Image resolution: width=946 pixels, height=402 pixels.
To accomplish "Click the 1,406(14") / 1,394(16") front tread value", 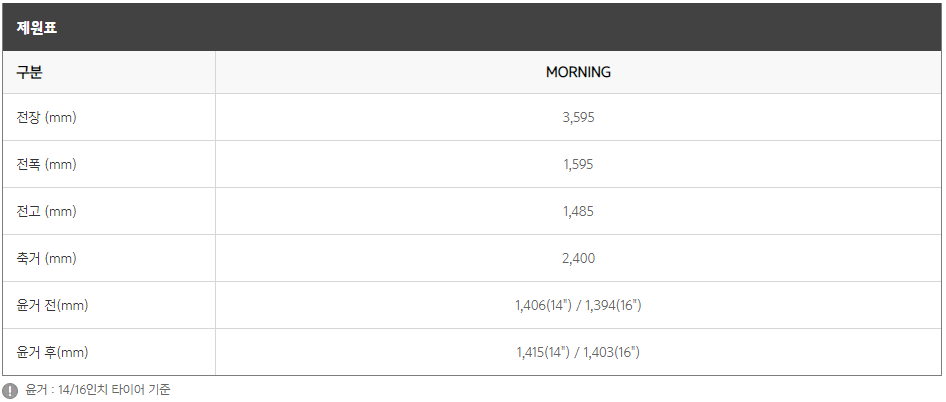I will point(579,306).
